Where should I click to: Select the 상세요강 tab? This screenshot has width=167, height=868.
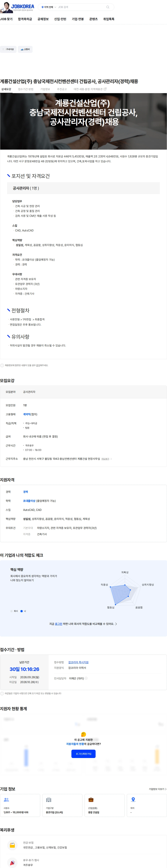[x=6, y=89]
